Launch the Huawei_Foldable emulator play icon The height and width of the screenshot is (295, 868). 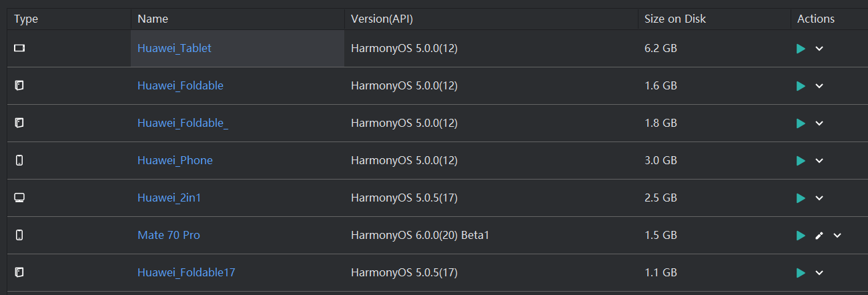(801, 86)
